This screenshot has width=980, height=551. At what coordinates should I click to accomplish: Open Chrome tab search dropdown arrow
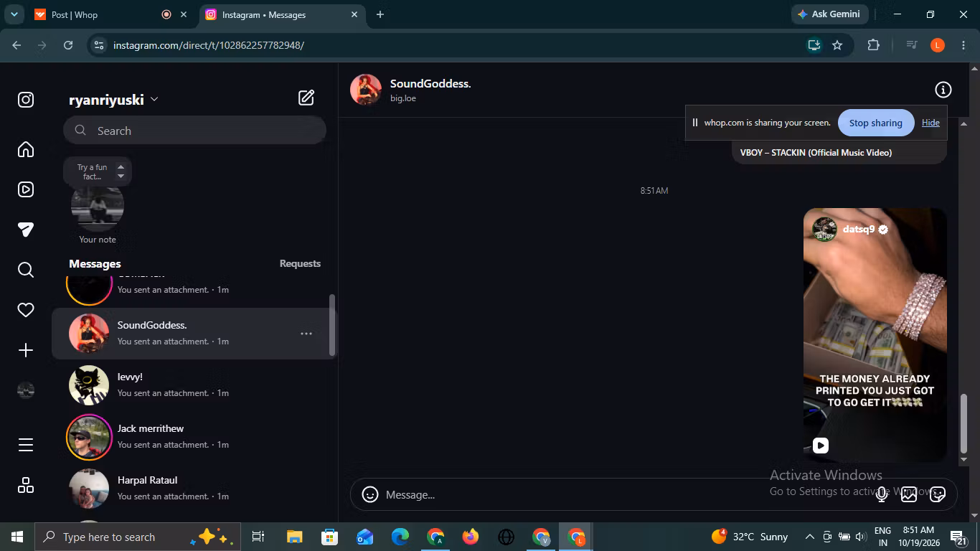pos(14,14)
